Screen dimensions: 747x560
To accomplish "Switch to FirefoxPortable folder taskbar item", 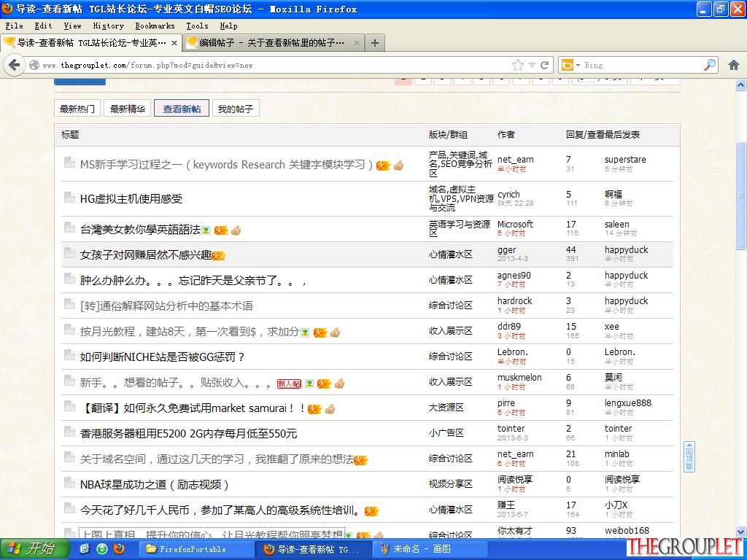I will point(196,549).
